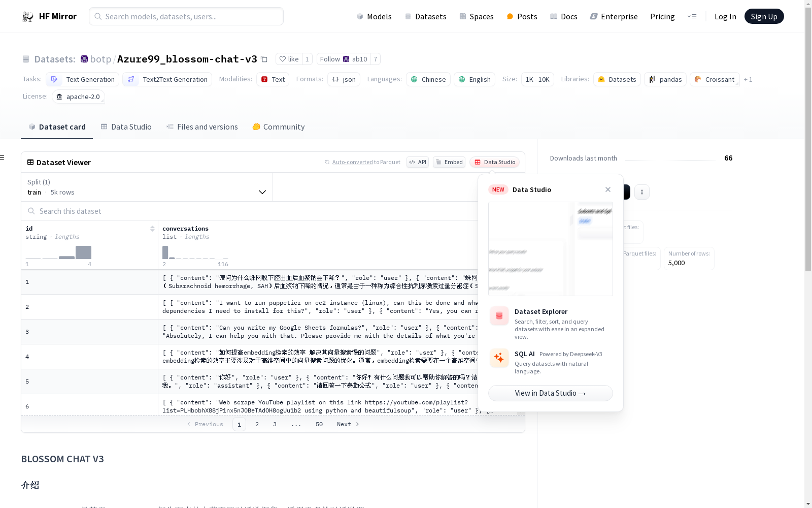The image size is (812, 508).
Task: Open the Pricing page link
Action: (x=662, y=16)
